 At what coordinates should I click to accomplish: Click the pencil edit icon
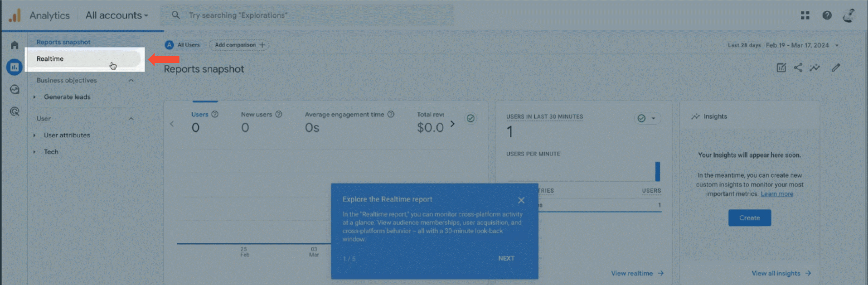836,68
